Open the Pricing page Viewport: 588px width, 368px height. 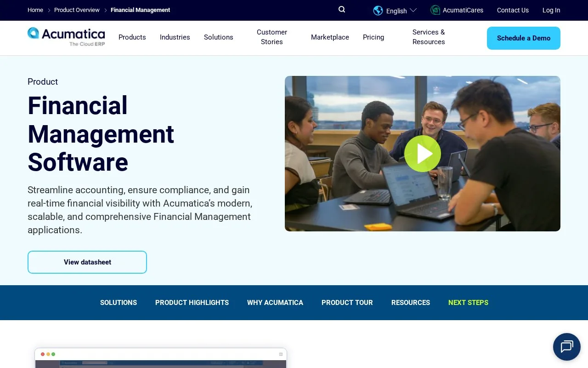pos(373,37)
